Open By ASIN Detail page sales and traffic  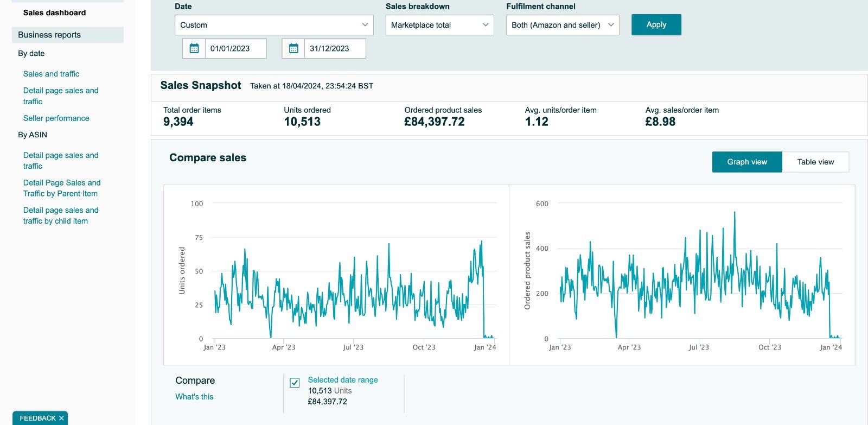(61, 161)
